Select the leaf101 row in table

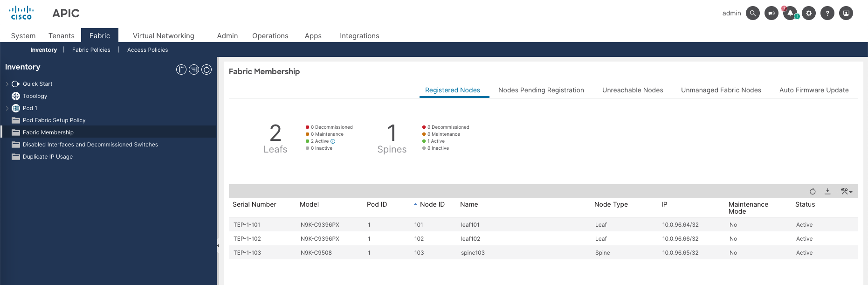(x=470, y=225)
